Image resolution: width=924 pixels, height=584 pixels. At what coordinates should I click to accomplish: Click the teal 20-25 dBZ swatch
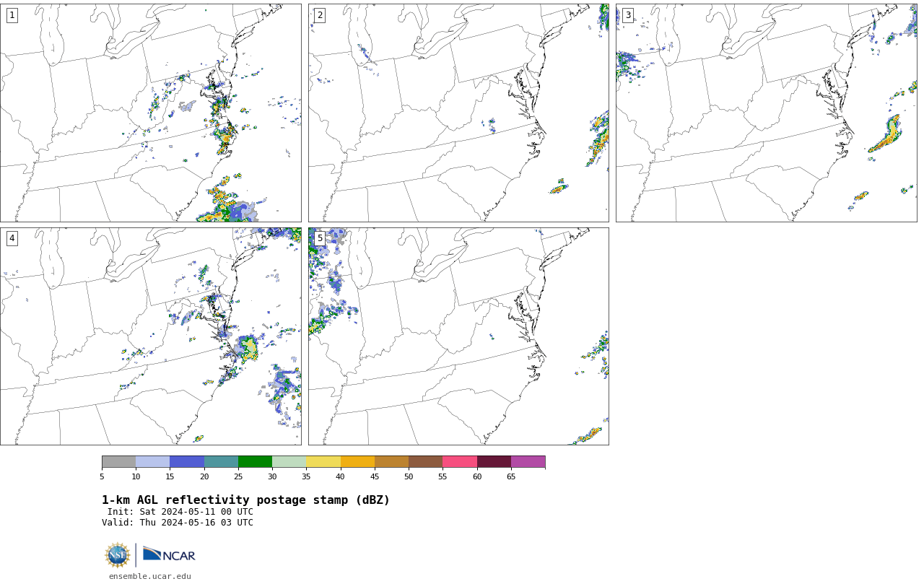point(221,462)
